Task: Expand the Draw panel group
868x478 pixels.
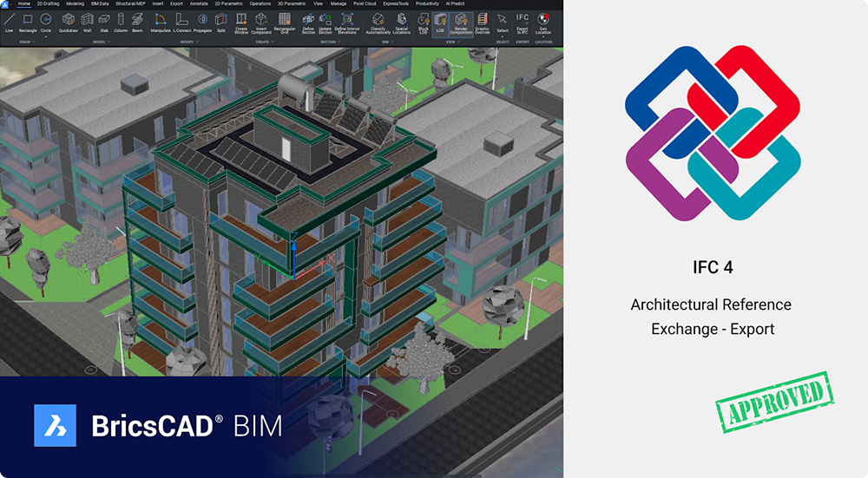Action: tap(27, 42)
